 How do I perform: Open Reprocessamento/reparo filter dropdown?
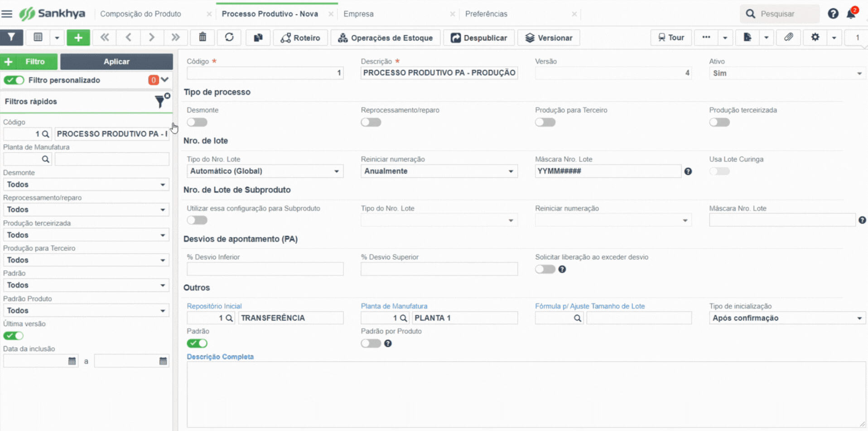click(86, 210)
